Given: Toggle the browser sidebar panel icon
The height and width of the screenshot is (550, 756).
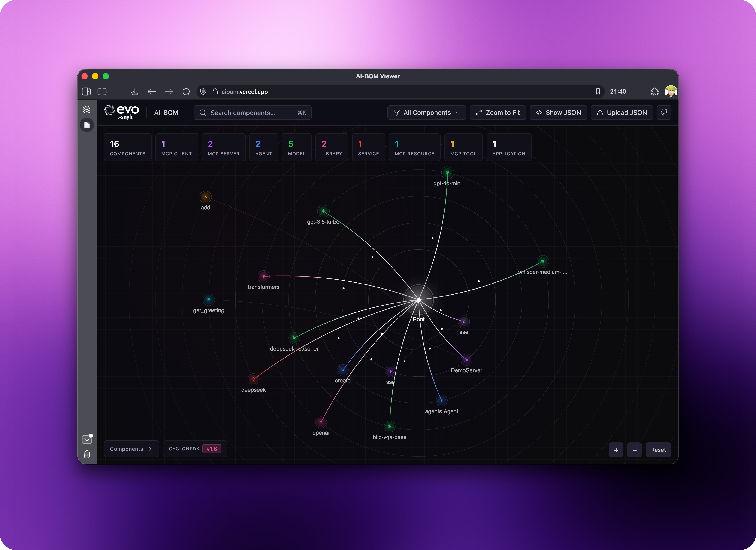Looking at the screenshot, I should [x=86, y=91].
